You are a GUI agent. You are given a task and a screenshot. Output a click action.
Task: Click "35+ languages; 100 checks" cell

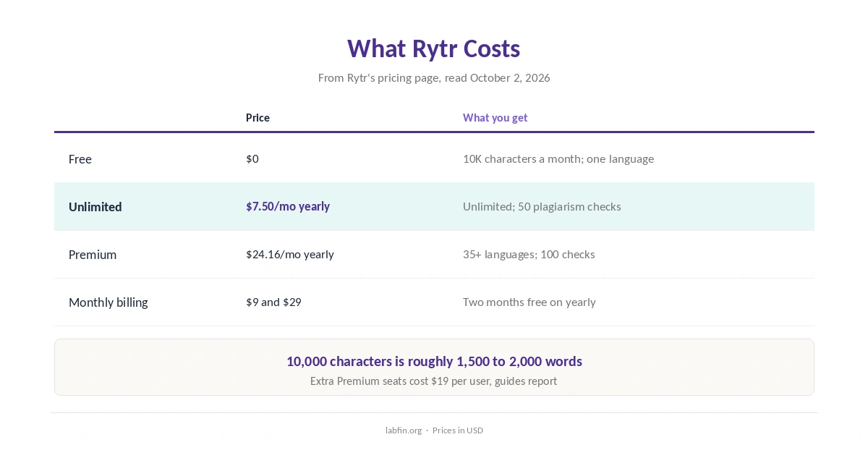coord(529,255)
